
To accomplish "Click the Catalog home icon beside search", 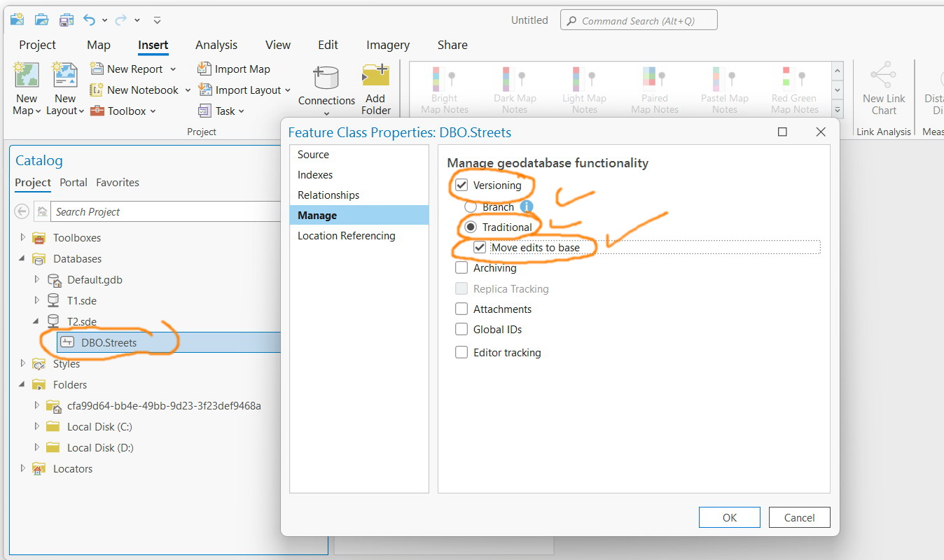I will pyautogui.click(x=42, y=211).
